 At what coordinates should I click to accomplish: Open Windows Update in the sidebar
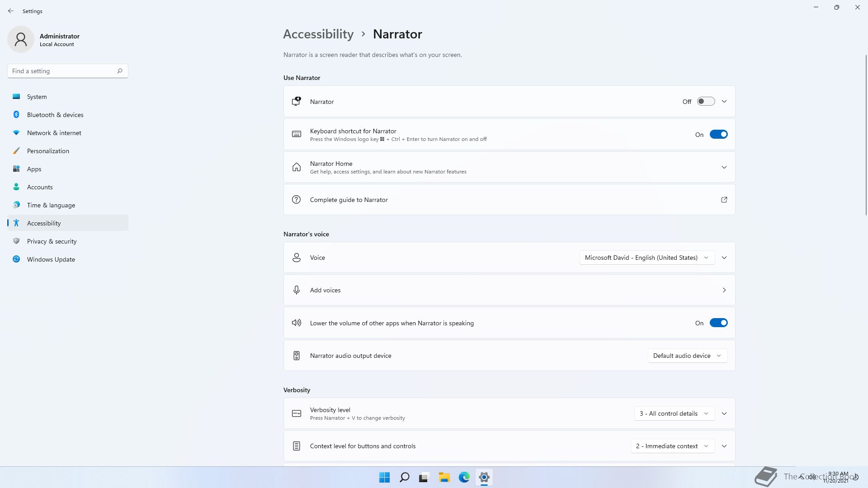(68, 259)
